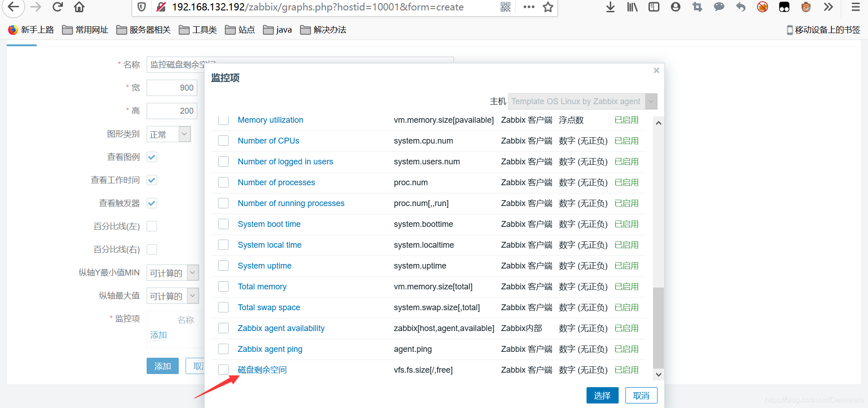
Task: Open the page actions three-dot menu
Action: point(529,7)
